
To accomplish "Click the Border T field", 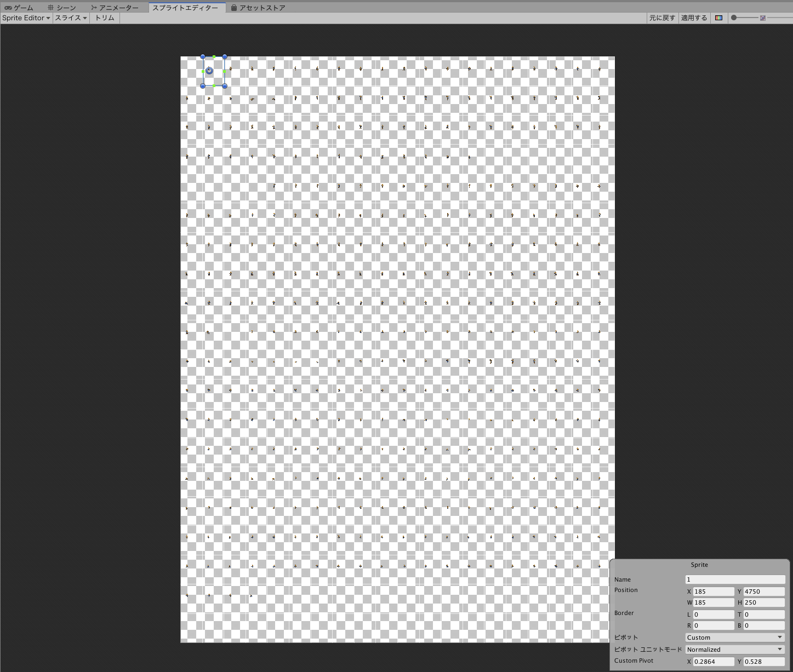I will pyautogui.click(x=764, y=614).
